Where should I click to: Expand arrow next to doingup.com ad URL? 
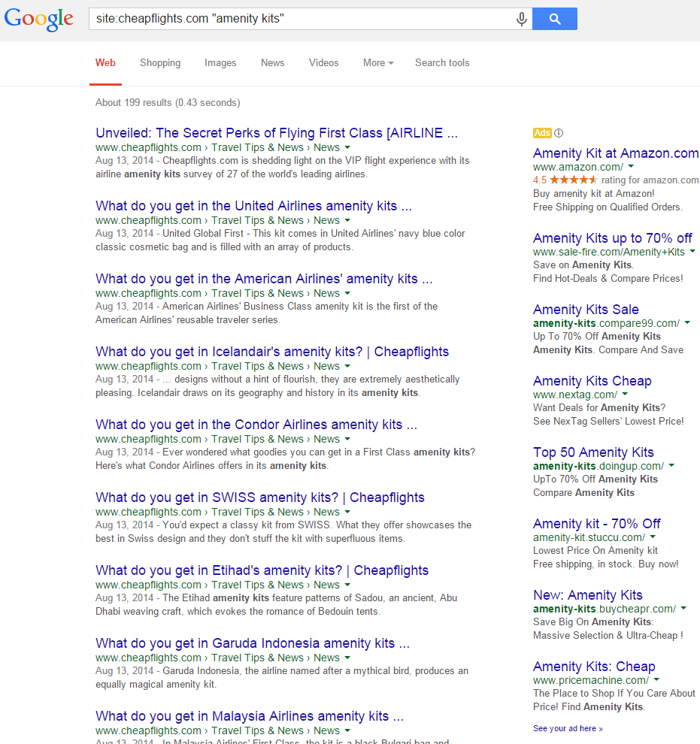click(x=671, y=465)
